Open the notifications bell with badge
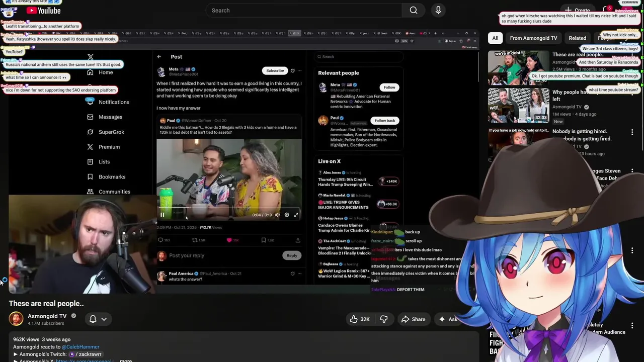The image size is (644, 362). 606,10
